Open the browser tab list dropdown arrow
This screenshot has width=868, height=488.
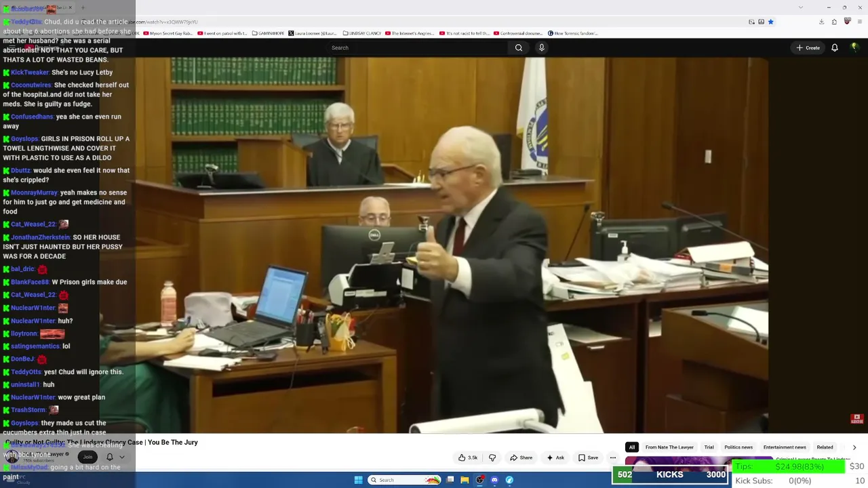(x=801, y=7)
